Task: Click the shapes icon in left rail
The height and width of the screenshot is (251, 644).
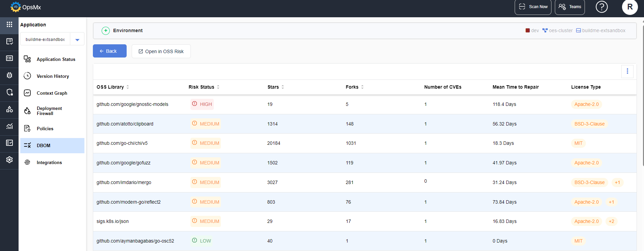Action: (9, 109)
